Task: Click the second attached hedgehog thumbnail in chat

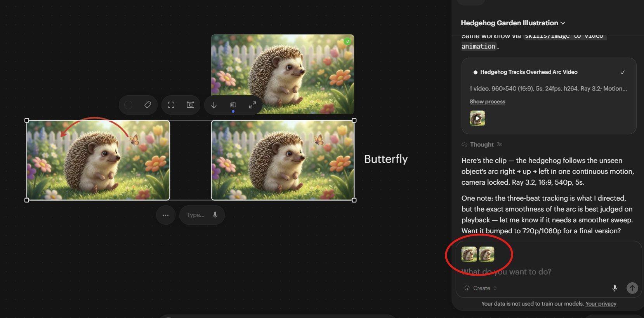Action: click(x=486, y=254)
